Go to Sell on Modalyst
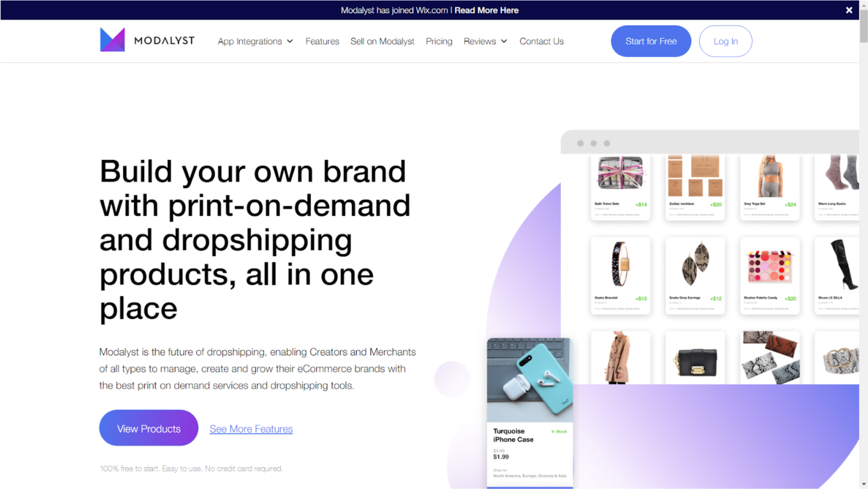Screen dimensions: 868x489 (382, 41)
